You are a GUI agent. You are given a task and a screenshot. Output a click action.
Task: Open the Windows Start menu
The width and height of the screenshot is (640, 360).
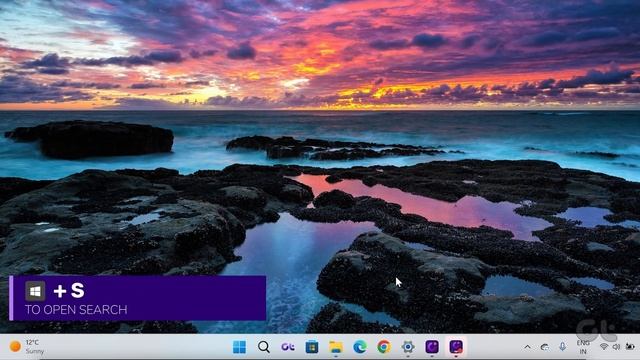[239, 347]
